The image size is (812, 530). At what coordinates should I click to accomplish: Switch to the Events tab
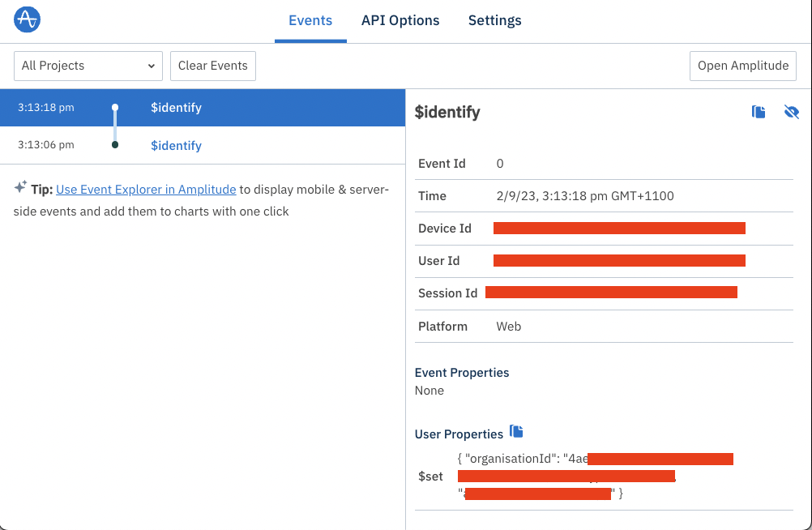tap(310, 21)
